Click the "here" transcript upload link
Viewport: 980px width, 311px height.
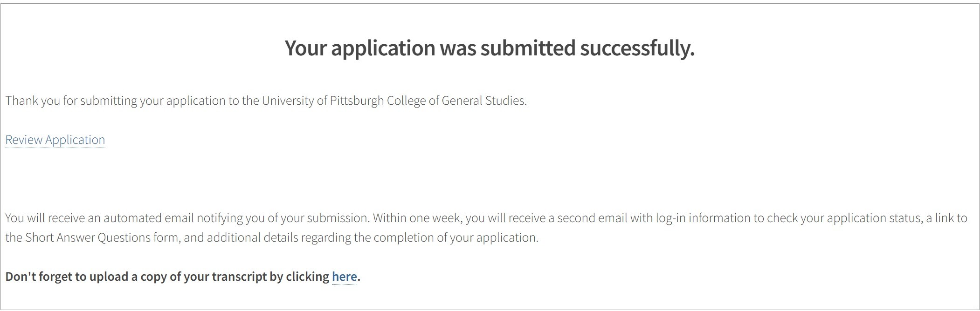pos(344,277)
